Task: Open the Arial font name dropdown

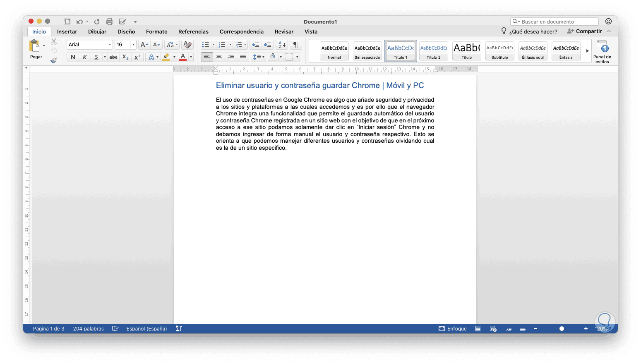Action: (110, 45)
